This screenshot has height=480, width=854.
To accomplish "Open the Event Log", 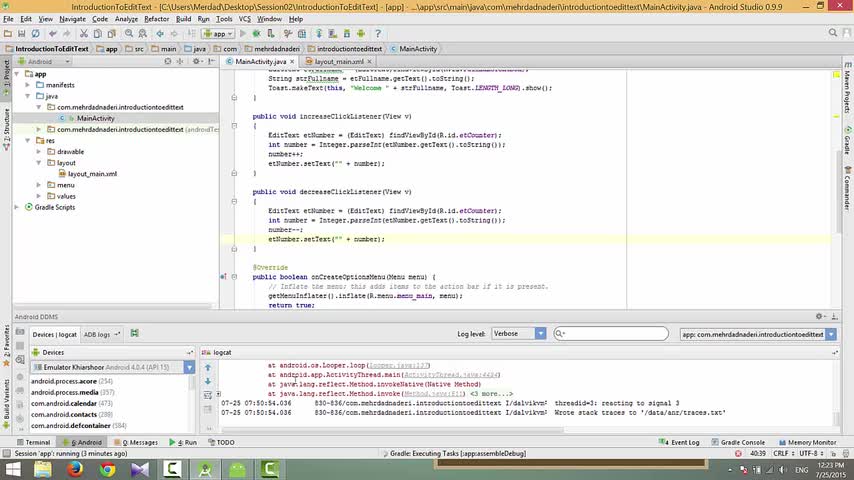I will 679,442.
